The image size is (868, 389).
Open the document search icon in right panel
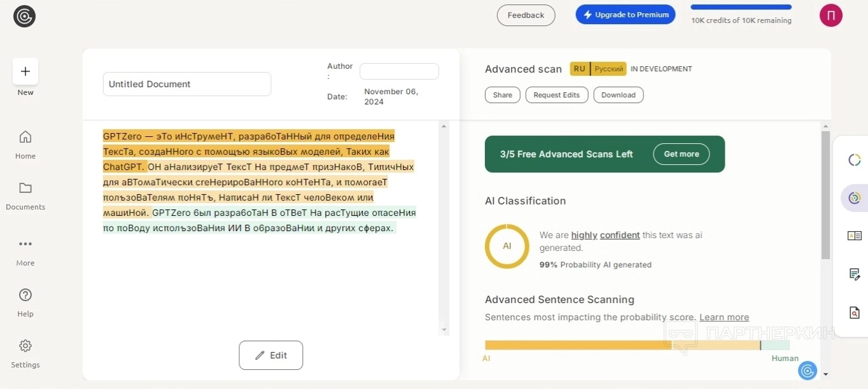[854, 313]
